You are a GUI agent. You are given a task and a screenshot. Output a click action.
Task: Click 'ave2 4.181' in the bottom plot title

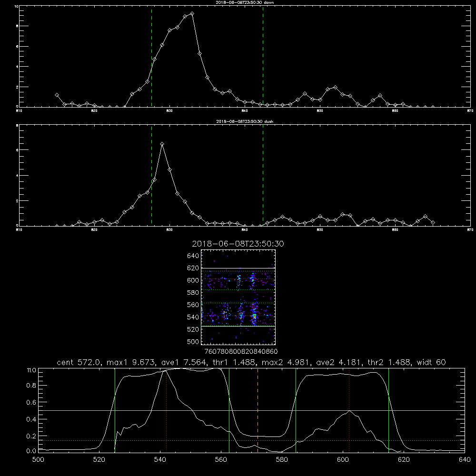(339, 362)
